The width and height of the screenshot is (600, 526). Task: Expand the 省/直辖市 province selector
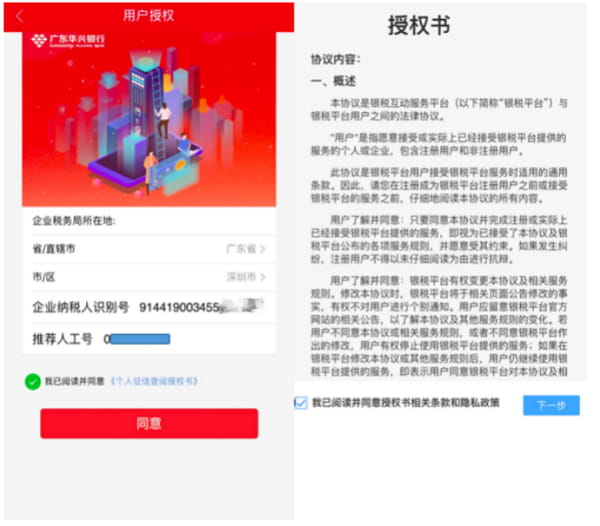149,249
